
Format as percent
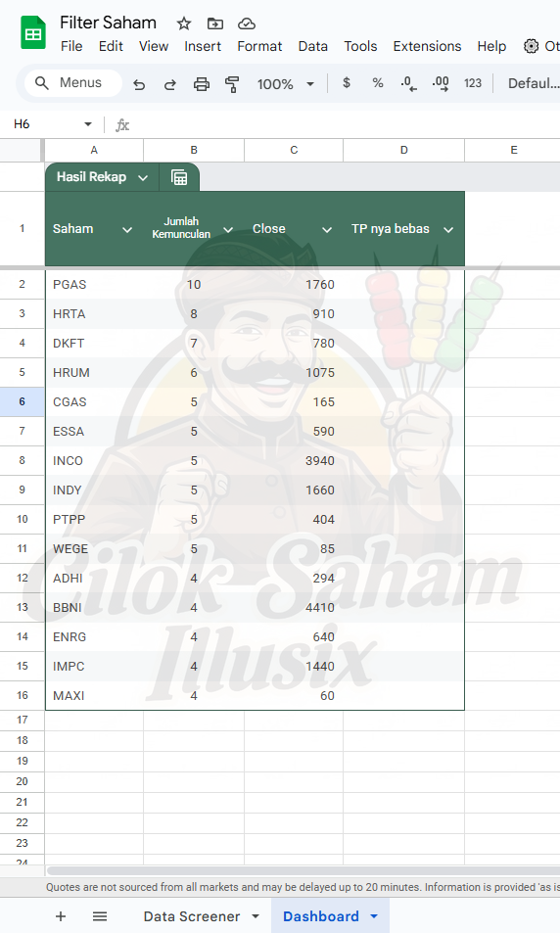[378, 83]
